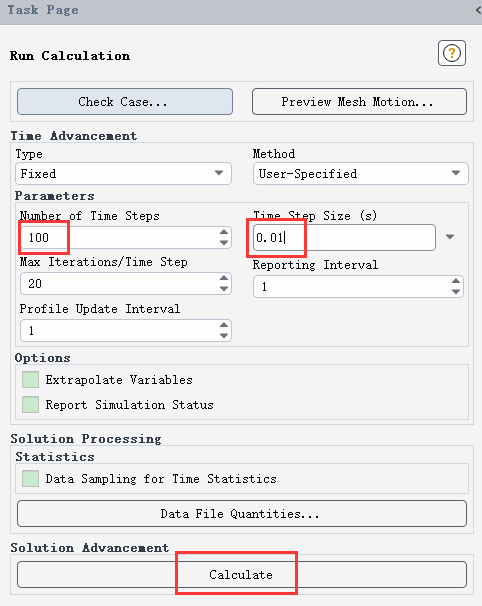482x606 pixels.
Task: Start the solution with Calculate
Action: point(242,574)
